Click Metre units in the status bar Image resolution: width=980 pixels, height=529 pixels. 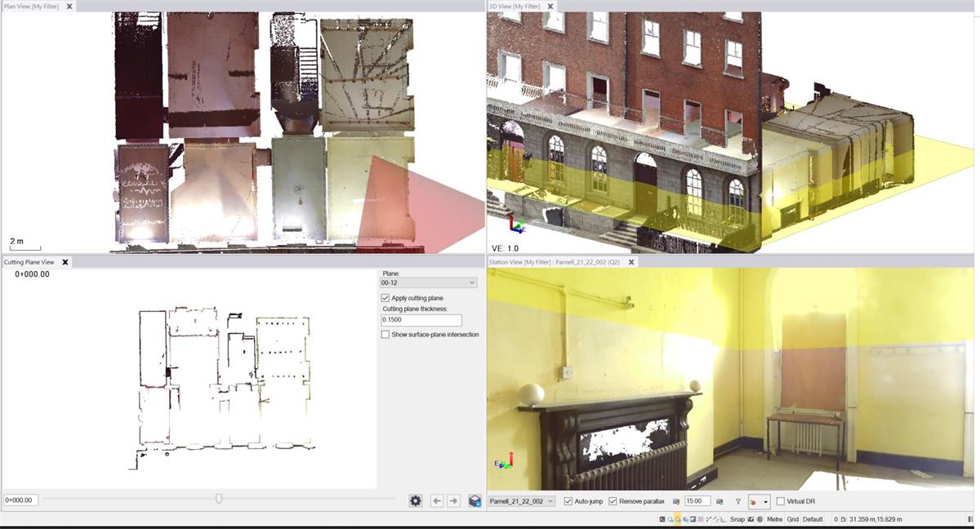(x=774, y=519)
